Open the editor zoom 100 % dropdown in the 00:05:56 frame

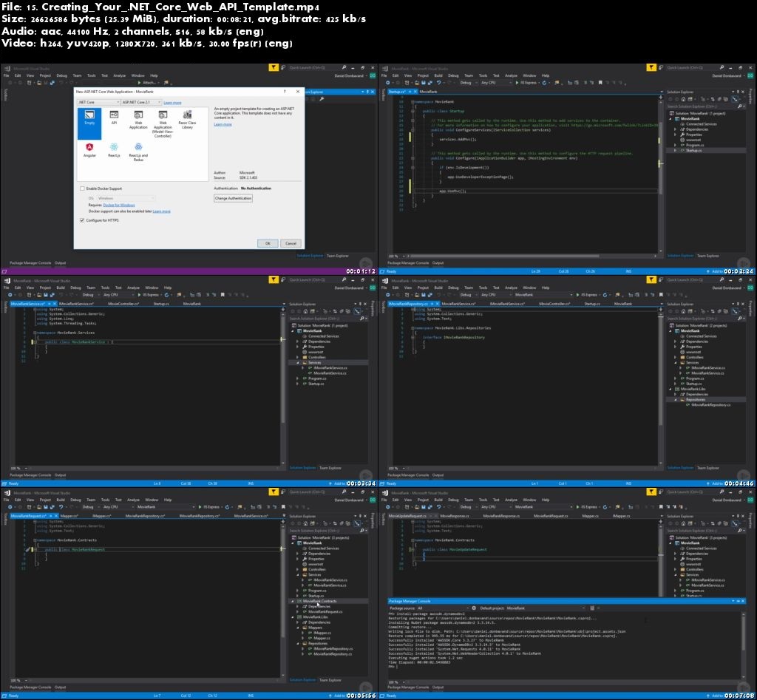18,681
